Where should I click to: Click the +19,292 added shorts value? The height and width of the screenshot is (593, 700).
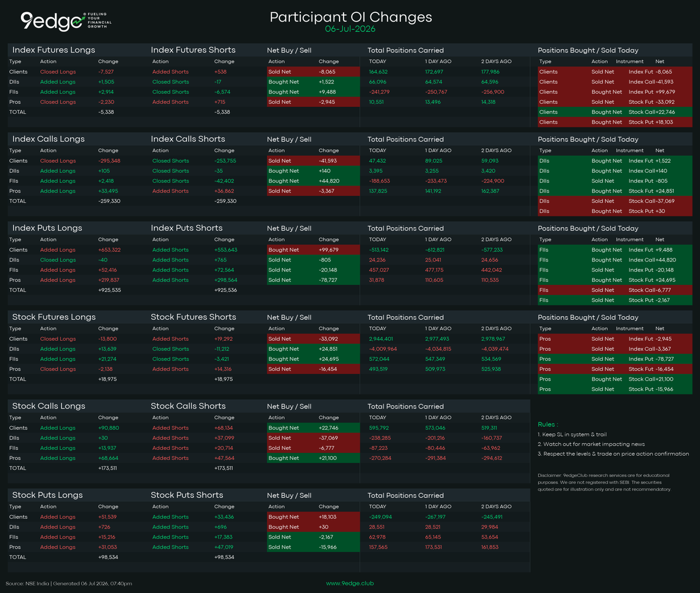tap(223, 339)
